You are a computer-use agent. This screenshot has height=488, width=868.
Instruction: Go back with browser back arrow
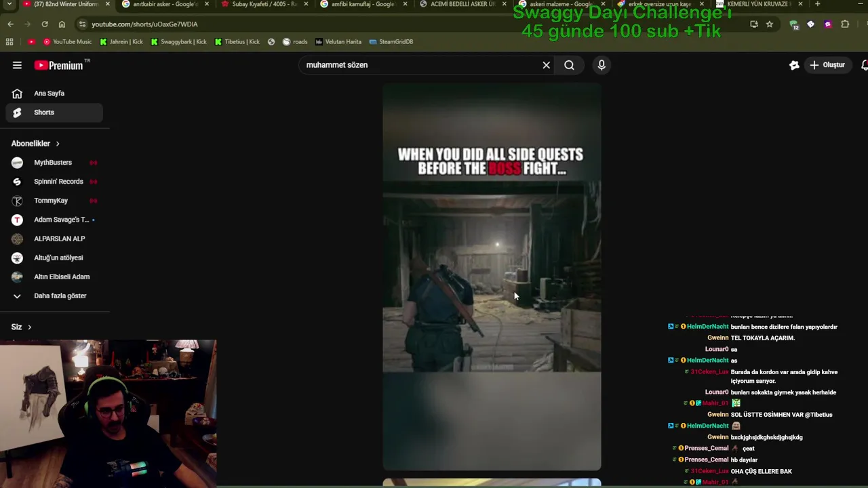(10, 24)
